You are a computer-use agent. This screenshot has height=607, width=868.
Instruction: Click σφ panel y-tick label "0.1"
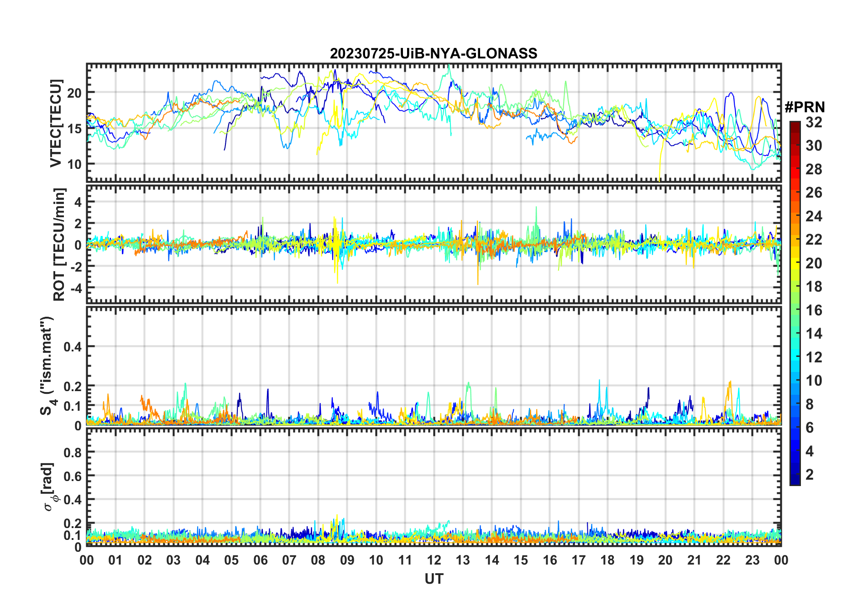(73, 535)
